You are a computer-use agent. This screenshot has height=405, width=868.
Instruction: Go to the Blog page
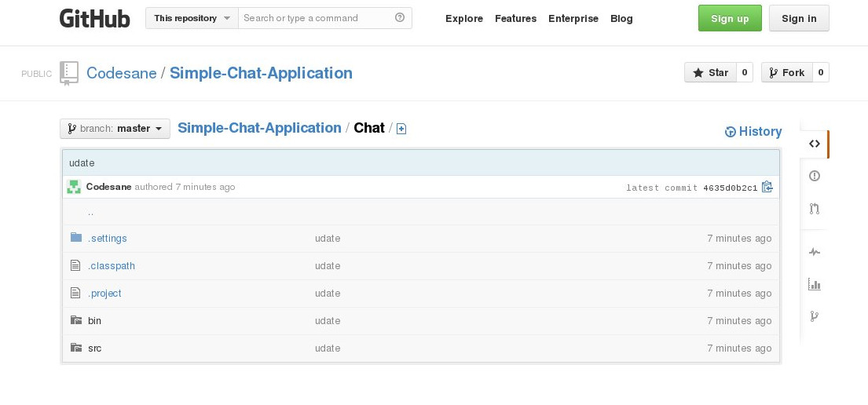point(621,18)
